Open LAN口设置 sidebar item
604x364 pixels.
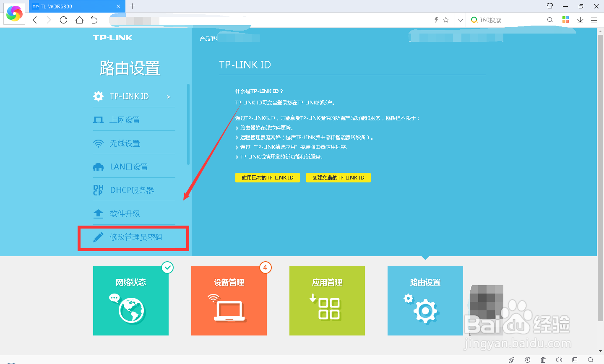(134, 167)
